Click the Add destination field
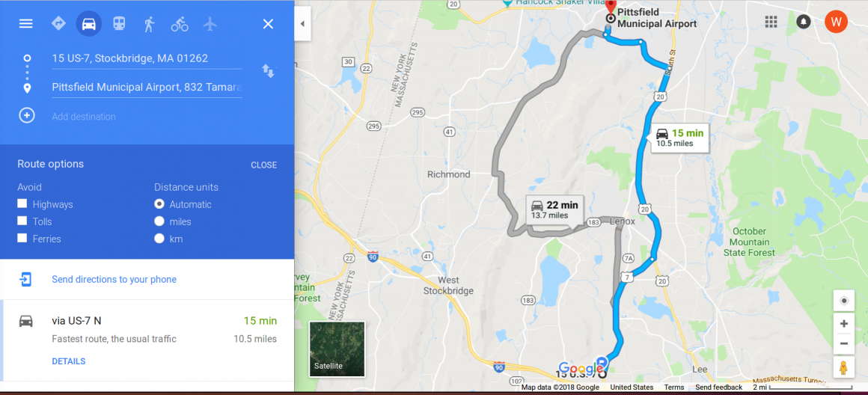 tap(147, 117)
